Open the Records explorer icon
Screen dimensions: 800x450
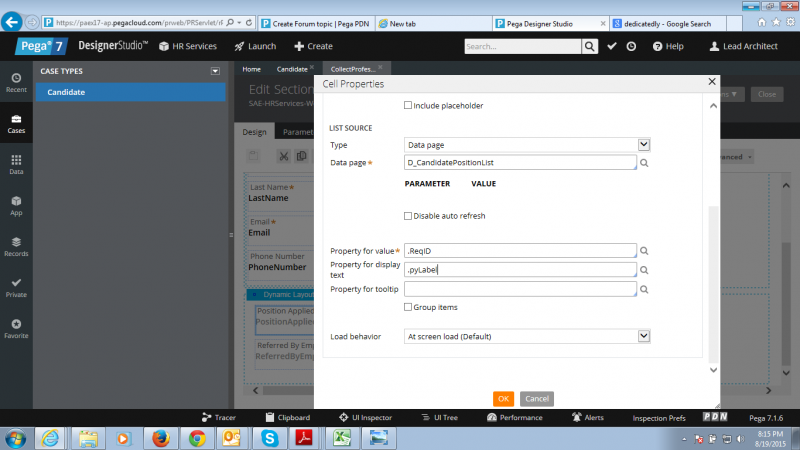(x=16, y=246)
